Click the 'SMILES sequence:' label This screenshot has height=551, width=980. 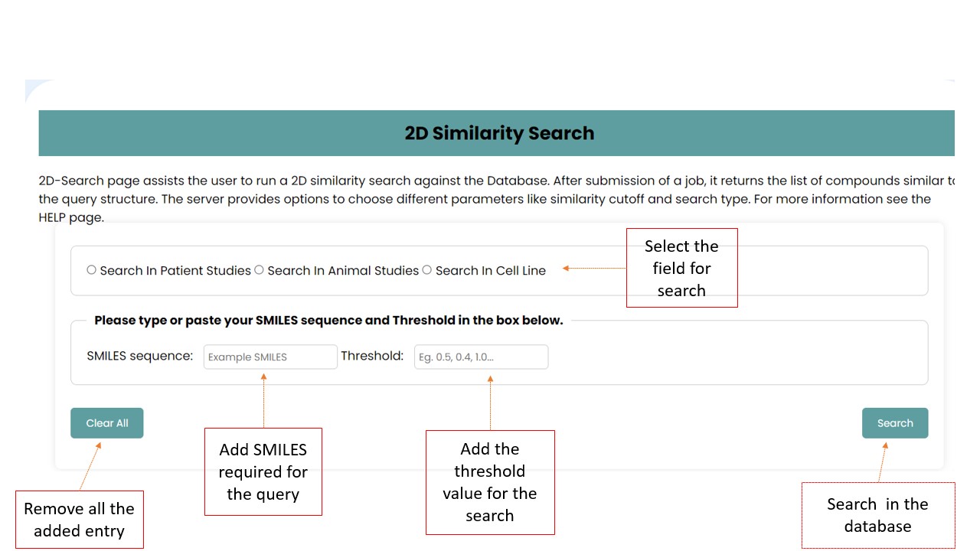click(140, 356)
